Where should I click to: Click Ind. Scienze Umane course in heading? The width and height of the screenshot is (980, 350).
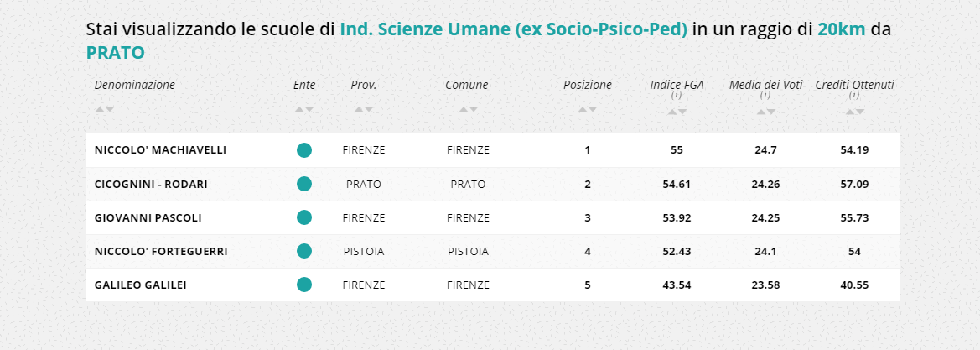tap(513, 29)
